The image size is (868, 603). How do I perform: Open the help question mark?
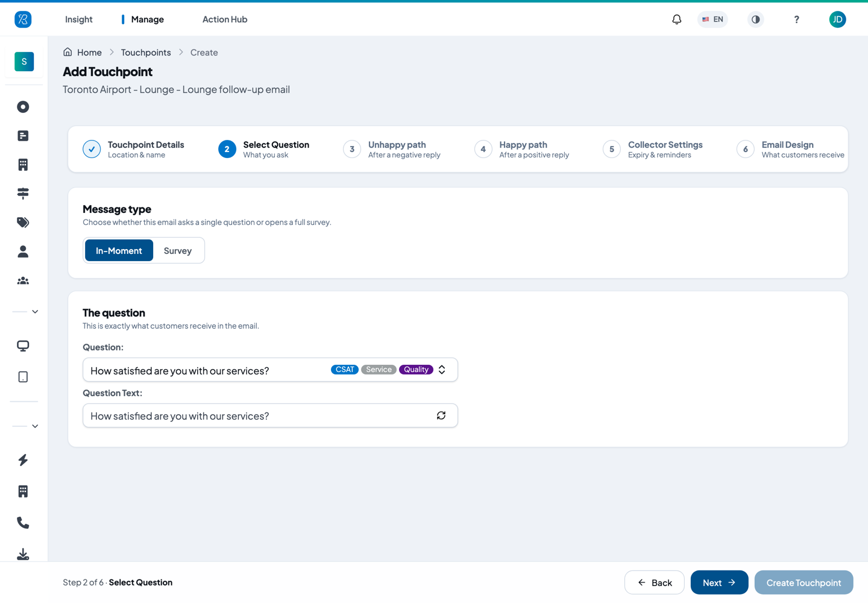click(796, 19)
